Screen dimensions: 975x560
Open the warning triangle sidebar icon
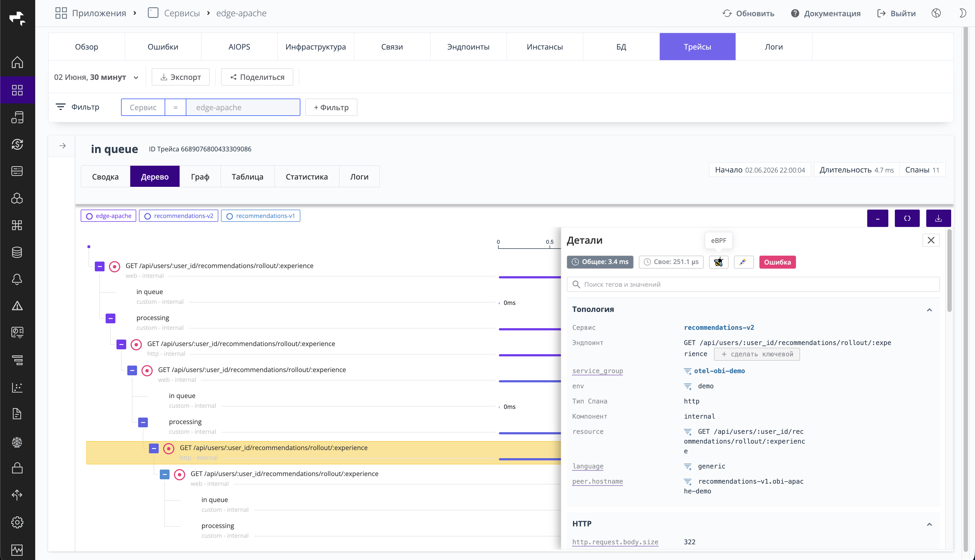17,306
